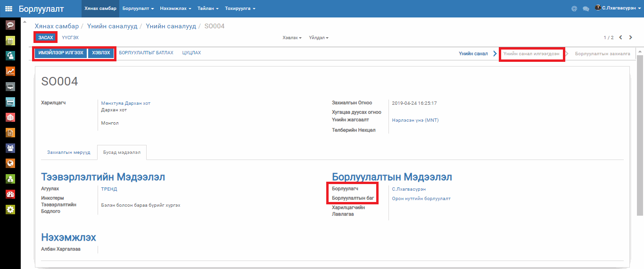Open the conversations chat icon in top bar

point(586,8)
